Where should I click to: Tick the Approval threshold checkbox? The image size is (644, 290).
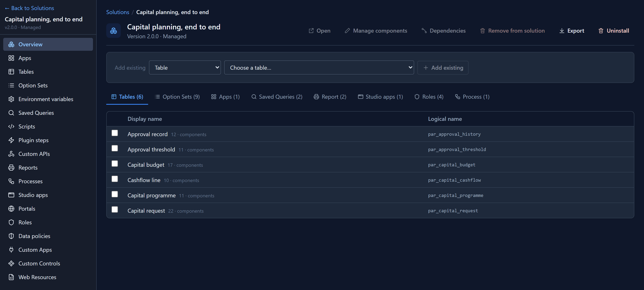(115, 148)
